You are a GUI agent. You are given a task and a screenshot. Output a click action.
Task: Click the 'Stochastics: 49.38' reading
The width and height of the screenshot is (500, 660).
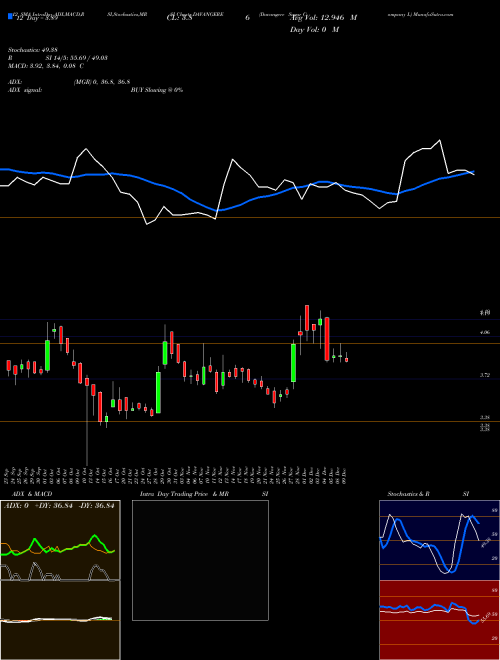[x=33, y=50]
